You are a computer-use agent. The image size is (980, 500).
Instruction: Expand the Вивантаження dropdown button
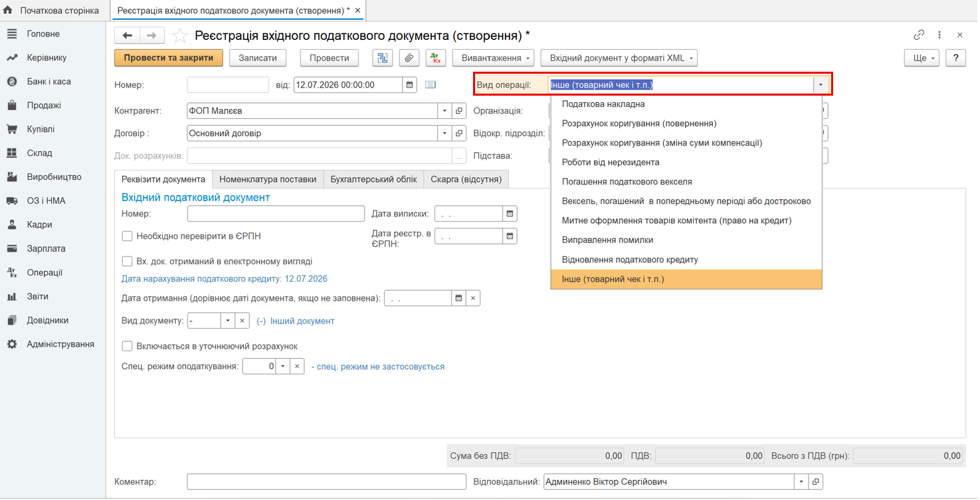[494, 58]
